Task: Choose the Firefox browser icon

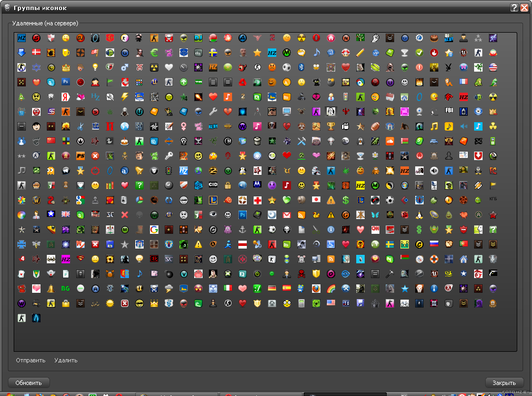Action: pyautogui.click(x=316, y=289)
